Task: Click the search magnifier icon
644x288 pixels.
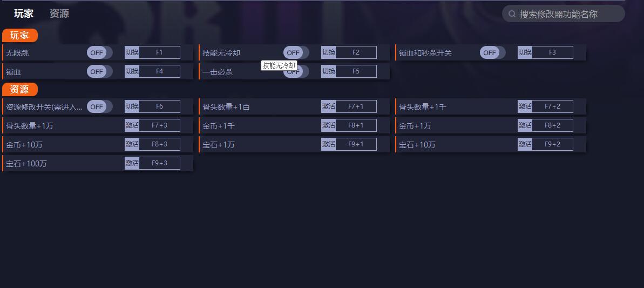Action: coord(512,14)
